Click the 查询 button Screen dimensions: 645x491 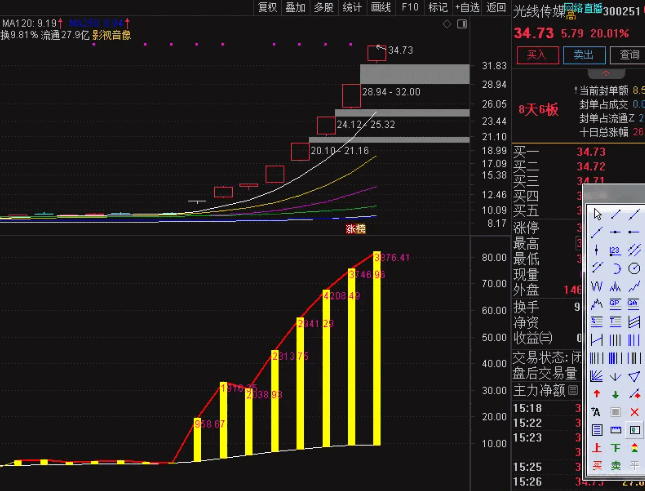(628, 55)
